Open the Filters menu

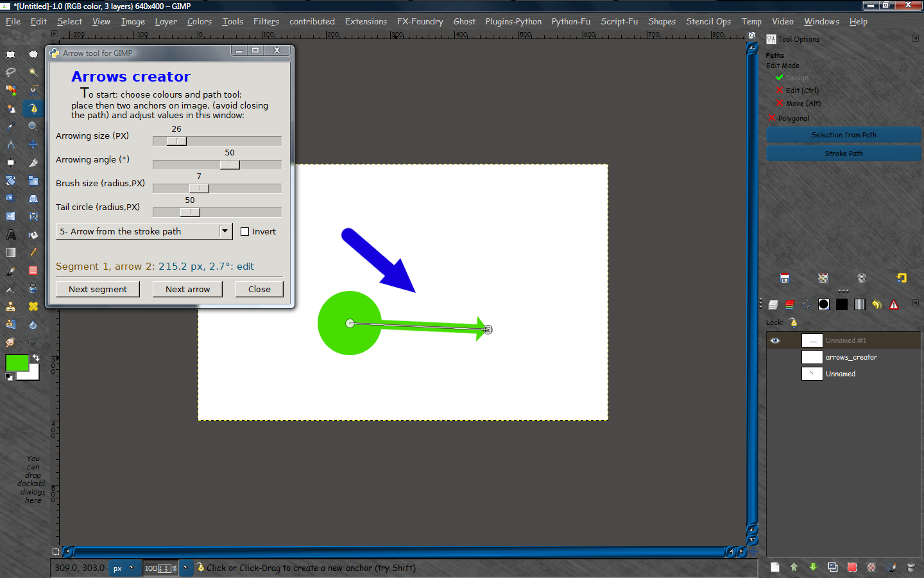pos(266,21)
